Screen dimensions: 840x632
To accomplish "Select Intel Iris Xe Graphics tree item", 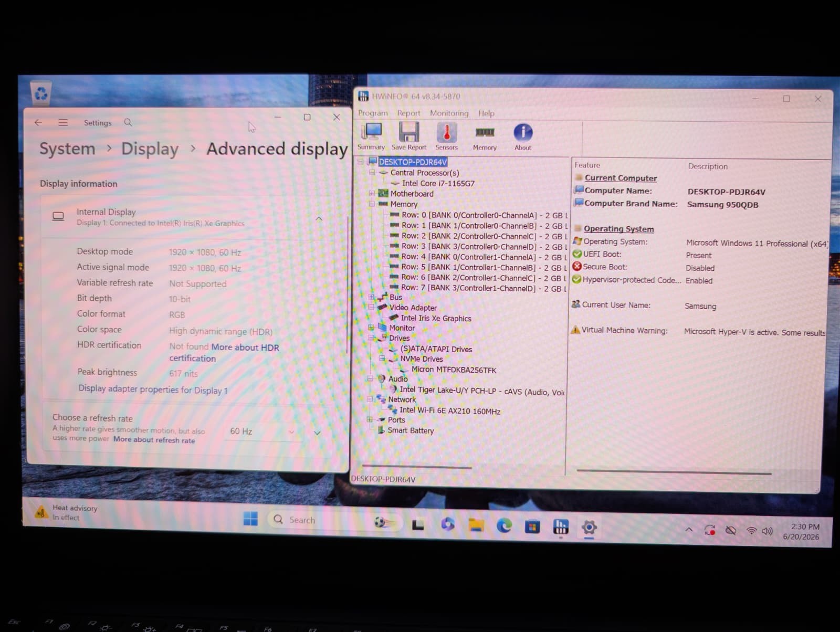I will (436, 318).
